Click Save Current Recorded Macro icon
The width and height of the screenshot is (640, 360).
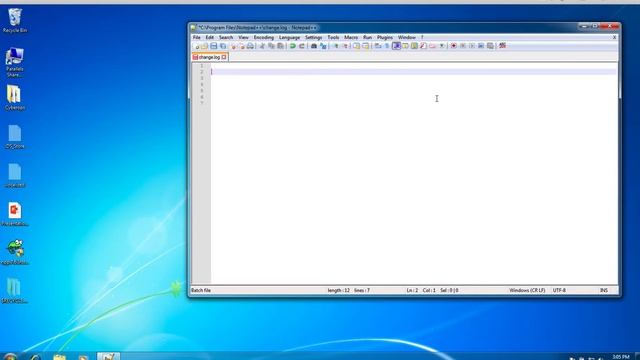(x=490, y=46)
